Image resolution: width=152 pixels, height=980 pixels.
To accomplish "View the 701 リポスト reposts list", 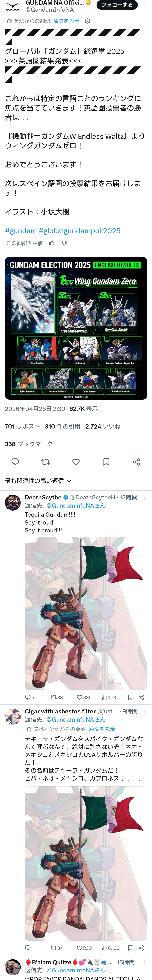I will [x=22, y=426].
